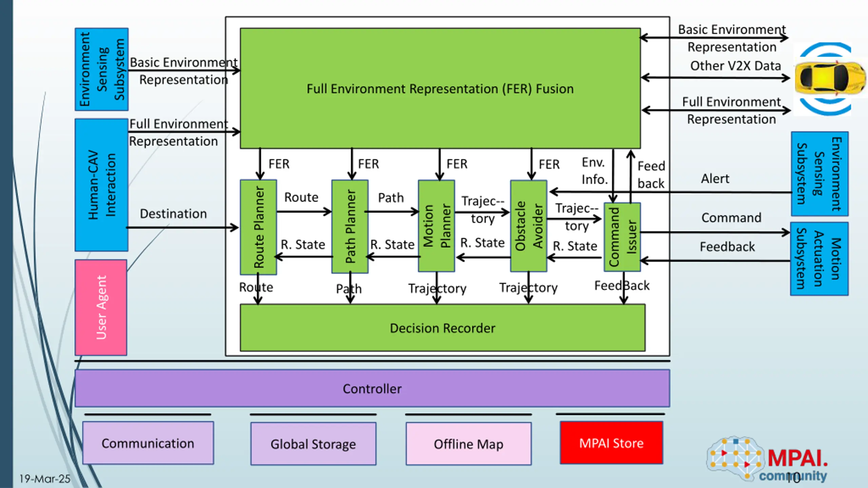This screenshot has height=488, width=868.
Task: Click 'R. State' between Path and Motion Planner
Action: click(x=392, y=244)
